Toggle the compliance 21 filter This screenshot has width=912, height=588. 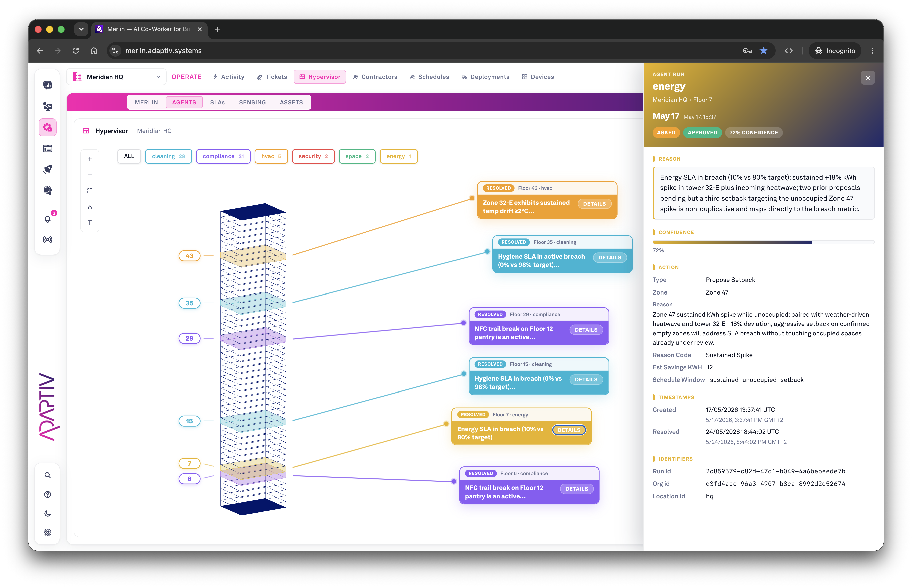click(223, 156)
